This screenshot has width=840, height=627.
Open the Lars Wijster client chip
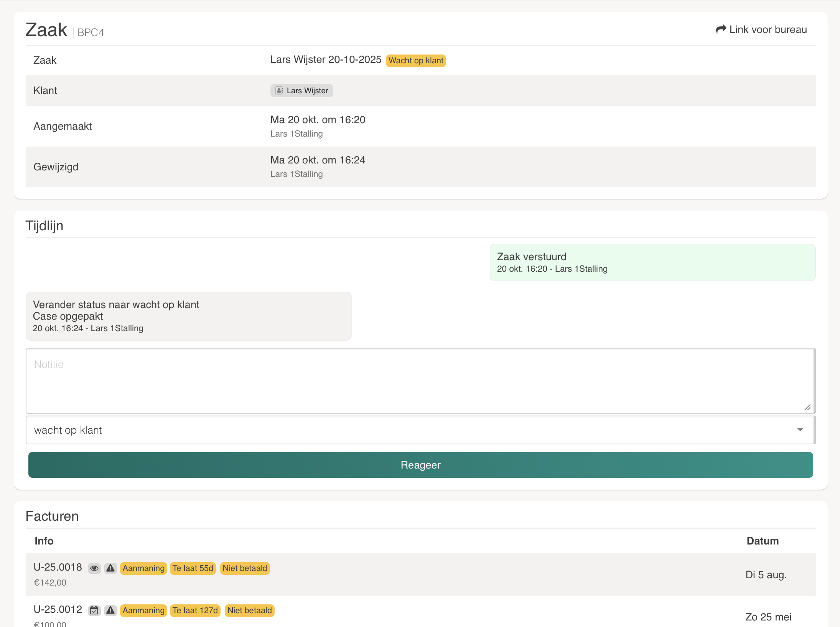pos(307,91)
